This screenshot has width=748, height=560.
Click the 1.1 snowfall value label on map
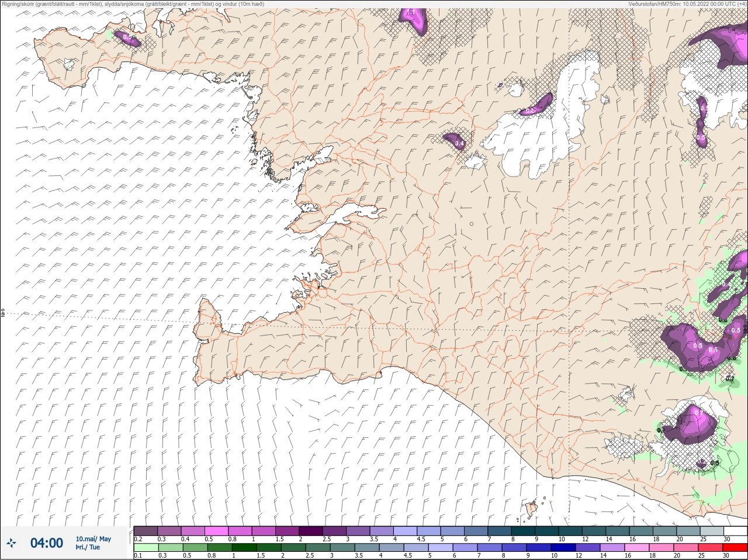(x=411, y=12)
